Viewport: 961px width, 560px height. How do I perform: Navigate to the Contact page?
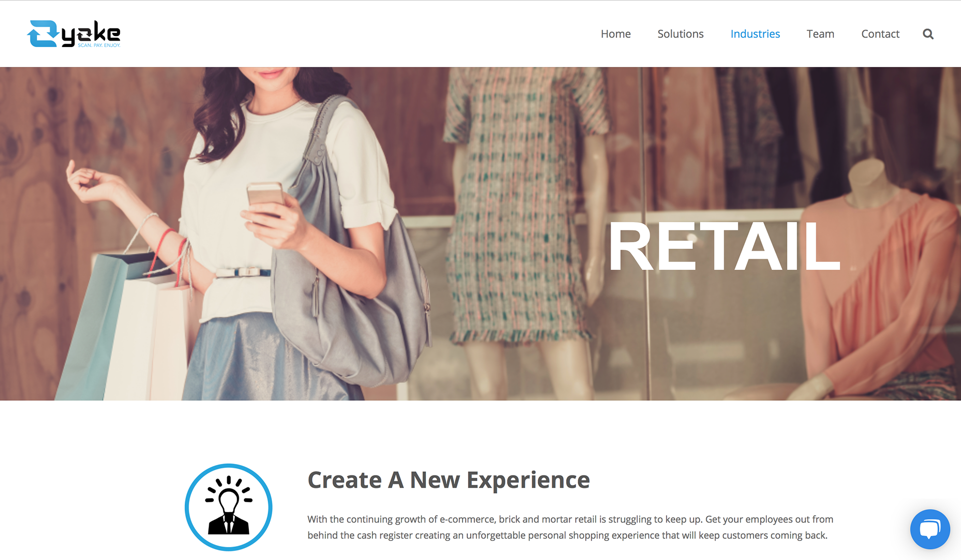(880, 34)
